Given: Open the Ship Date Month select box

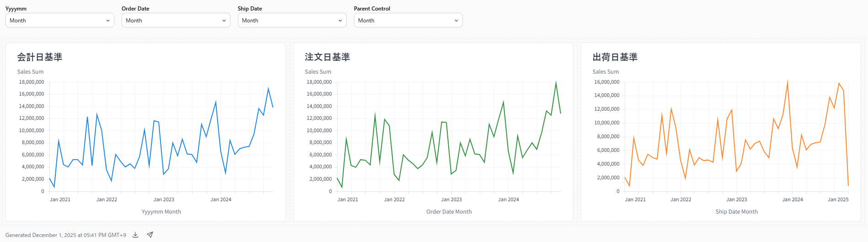Looking at the screenshot, I should (x=287, y=21).
